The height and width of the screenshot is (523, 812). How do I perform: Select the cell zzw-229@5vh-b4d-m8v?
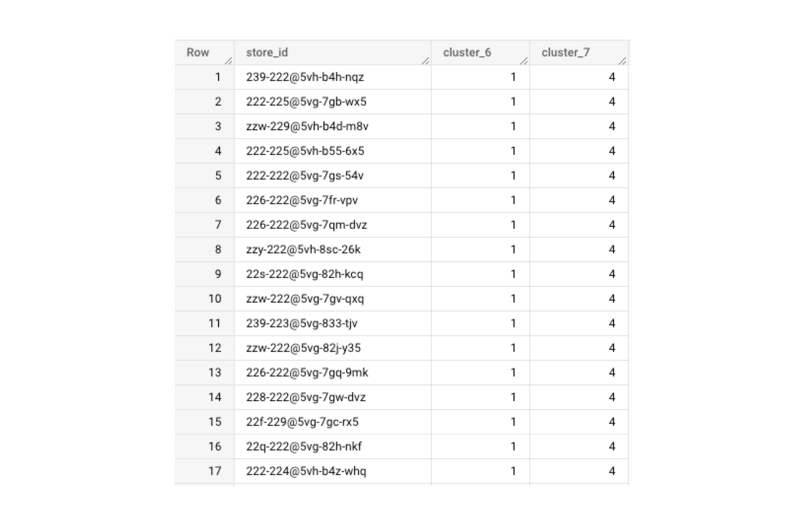(307, 126)
